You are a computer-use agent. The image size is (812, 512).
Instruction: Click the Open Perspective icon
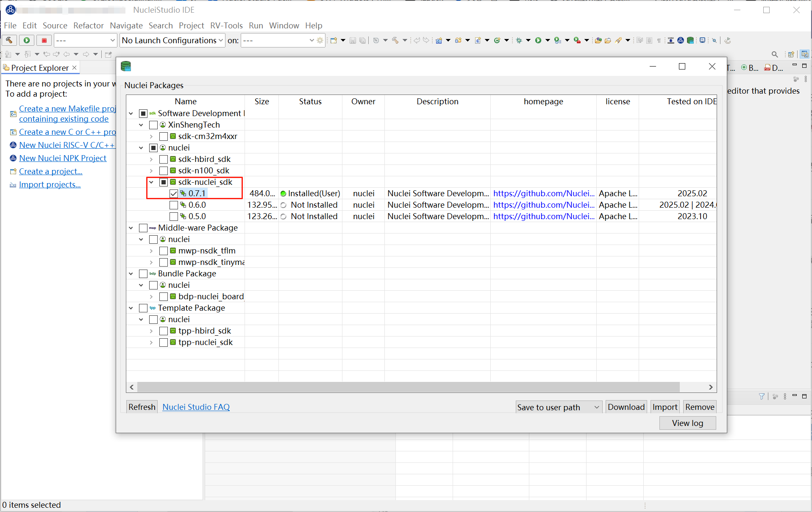tap(791, 54)
